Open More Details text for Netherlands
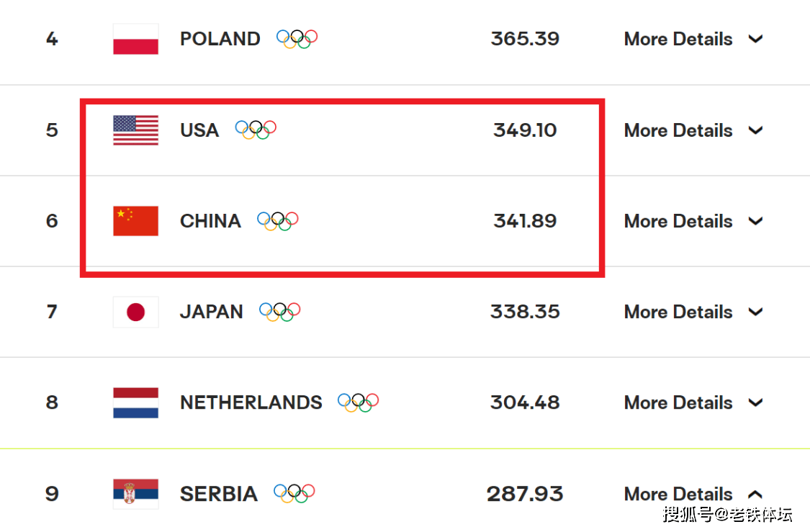The image size is (810, 532). pos(678,403)
